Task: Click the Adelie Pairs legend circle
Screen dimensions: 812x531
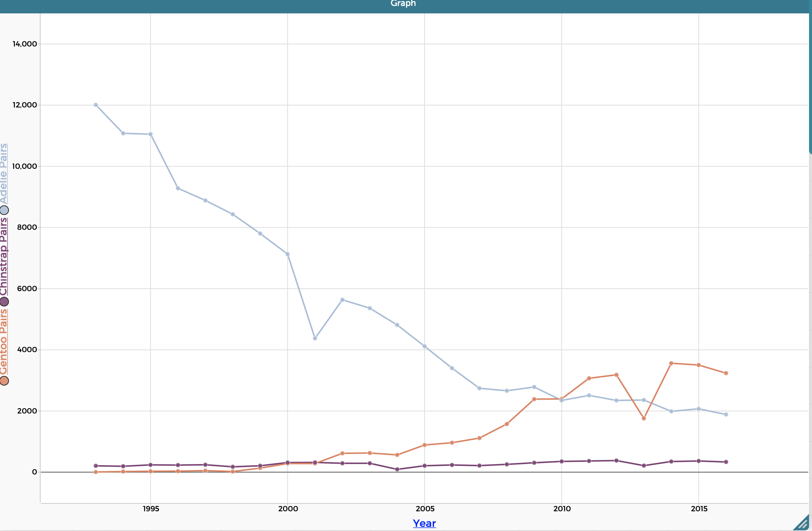Action: (x=4, y=210)
